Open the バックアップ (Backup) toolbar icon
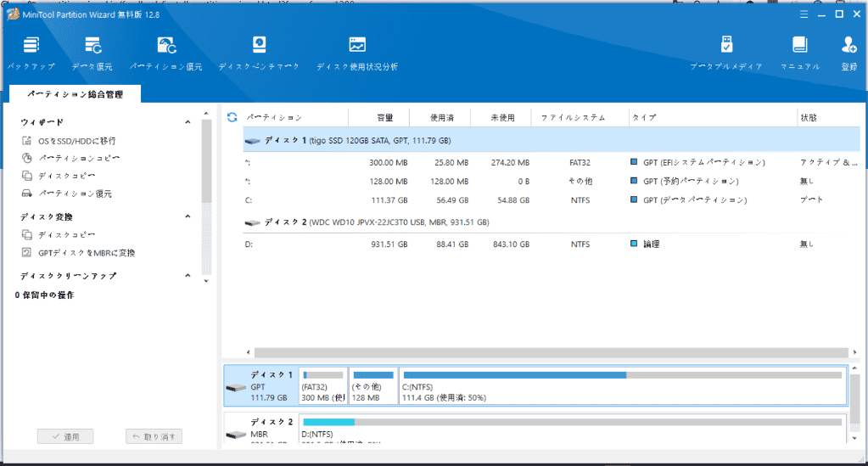 pos(31,53)
